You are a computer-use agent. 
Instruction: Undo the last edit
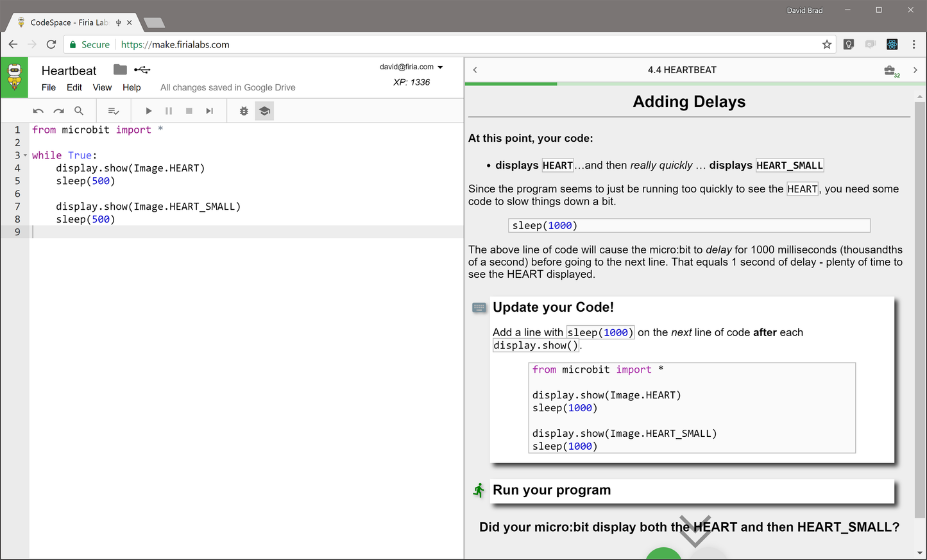(x=38, y=110)
